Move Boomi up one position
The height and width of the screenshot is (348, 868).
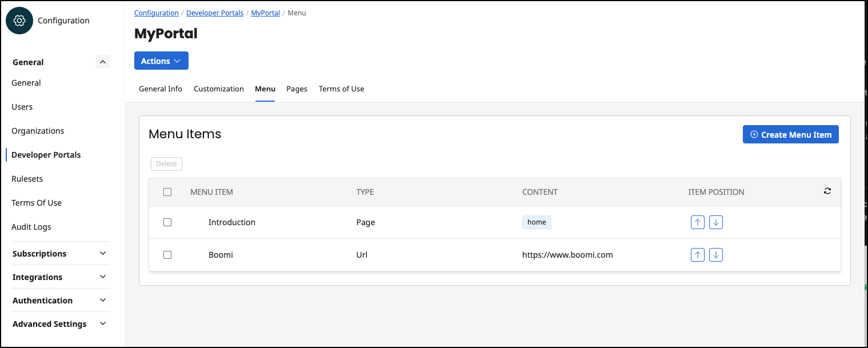click(x=697, y=254)
